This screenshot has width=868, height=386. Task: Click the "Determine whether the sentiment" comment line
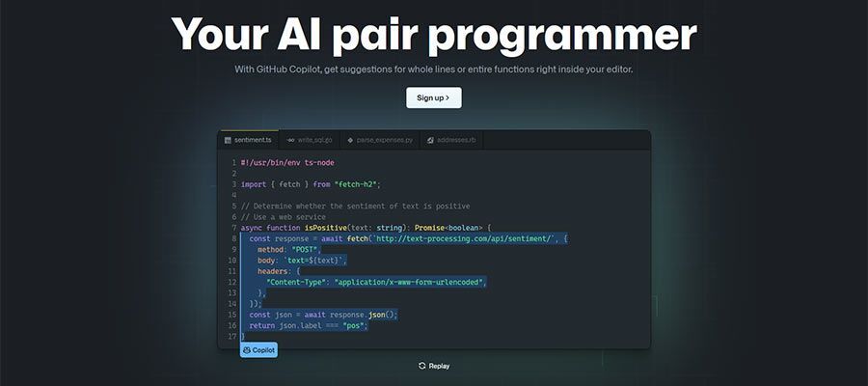pyautogui.click(x=355, y=206)
